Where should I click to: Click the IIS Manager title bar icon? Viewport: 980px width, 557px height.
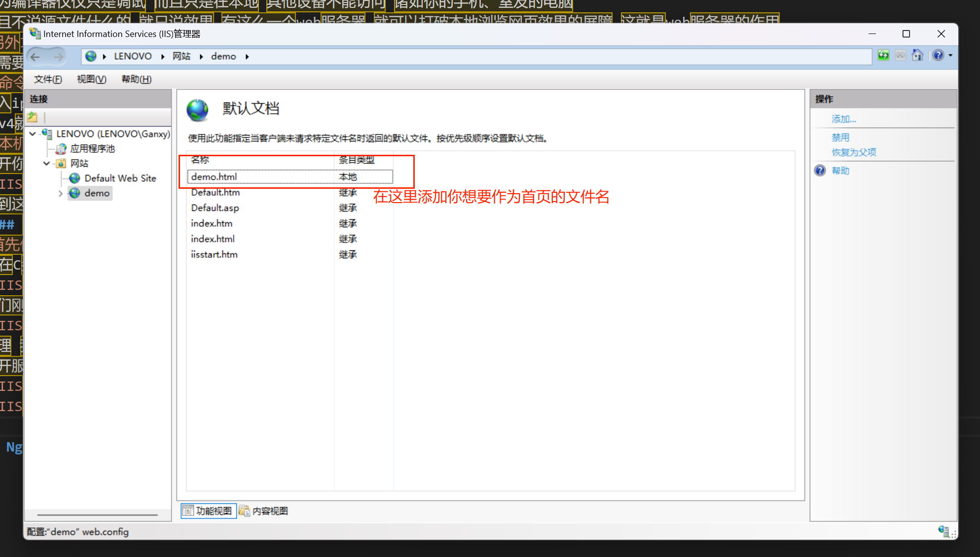[x=35, y=34]
